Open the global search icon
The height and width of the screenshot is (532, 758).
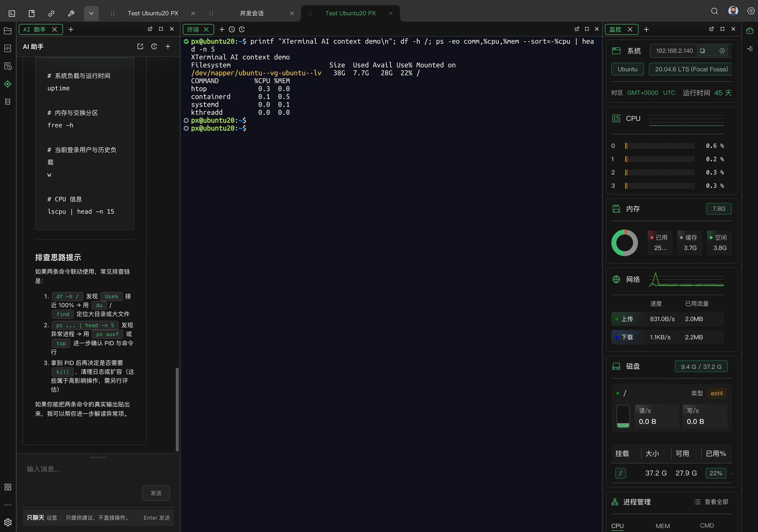715,11
